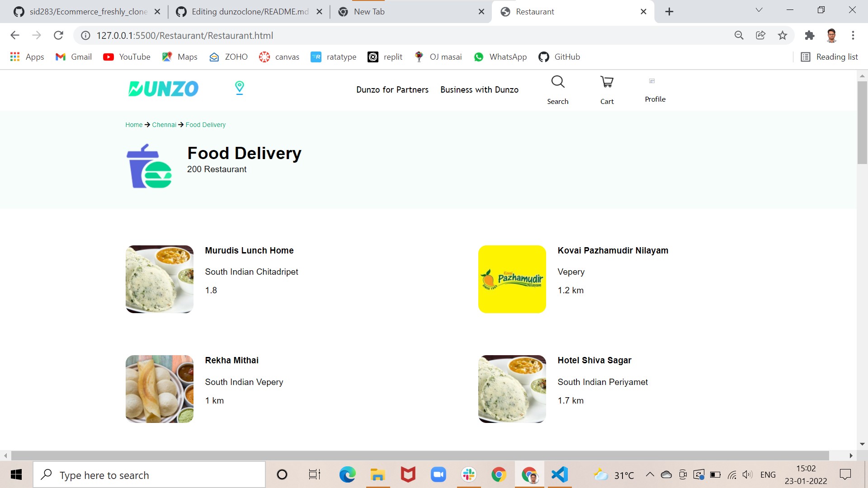868x488 pixels.
Task: Click the Dunzo logo
Action: click(x=163, y=89)
